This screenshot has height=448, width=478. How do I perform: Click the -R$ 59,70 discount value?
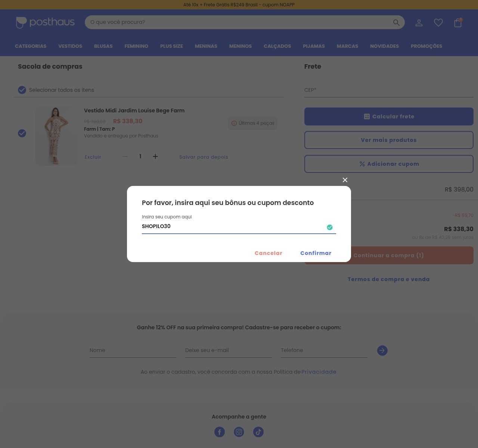pos(463,215)
